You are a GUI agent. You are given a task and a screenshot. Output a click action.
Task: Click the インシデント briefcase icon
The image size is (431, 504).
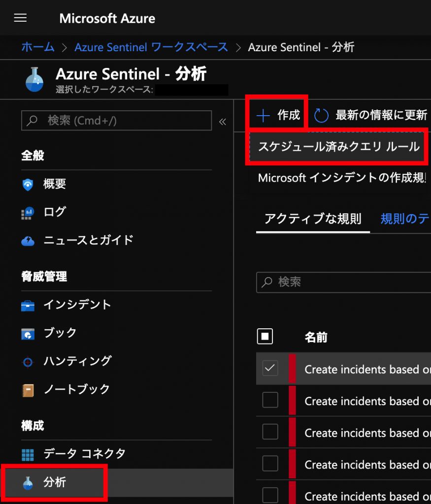pos(28,306)
